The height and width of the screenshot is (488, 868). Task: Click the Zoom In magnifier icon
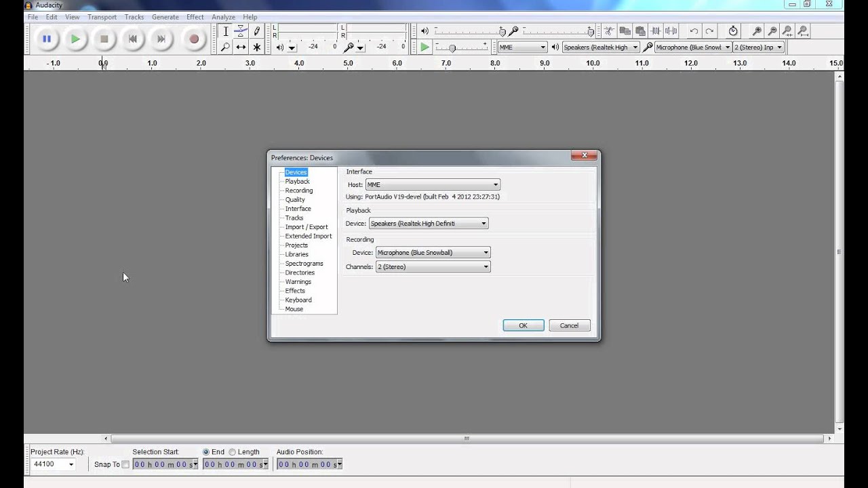click(x=757, y=31)
